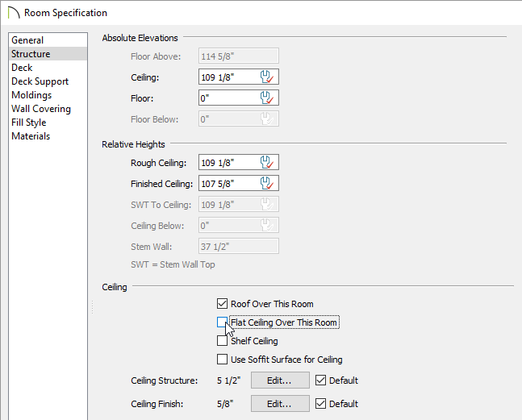This screenshot has width=522, height=420.
Task: Click the wrench icon in Rough Ceiling field
Action: (x=267, y=162)
